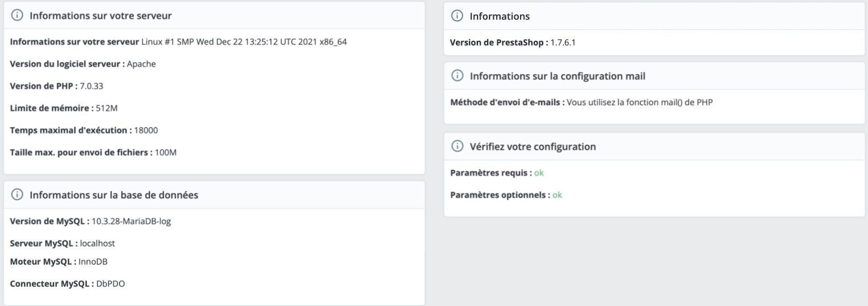Image resolution: width=868 pixels, height=306 pixels.
Task: Click the 'localhost' MySQL server value
Action: [x=97, y=244]
